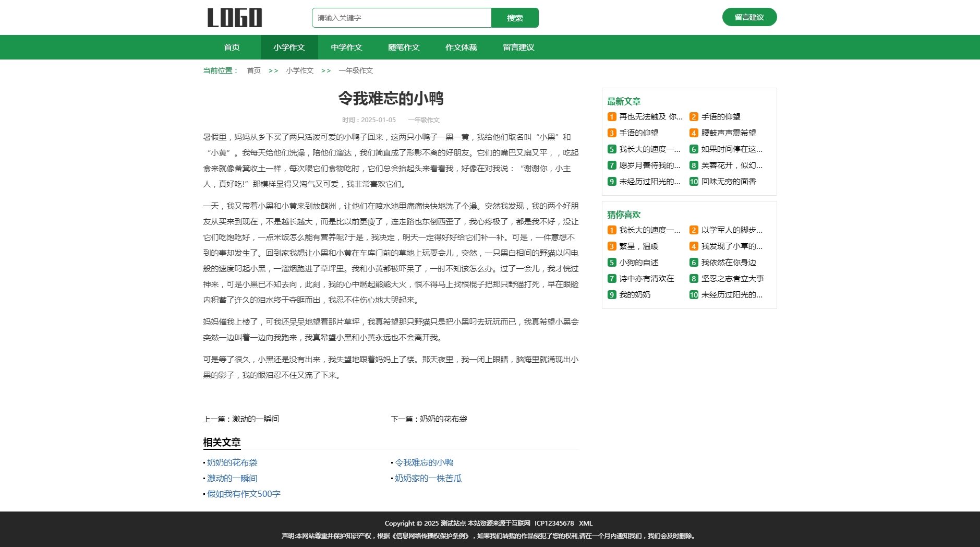Open latest article 回味无穷的面香
This screenshot has width=980, height=547.
[x=728, y=182]
